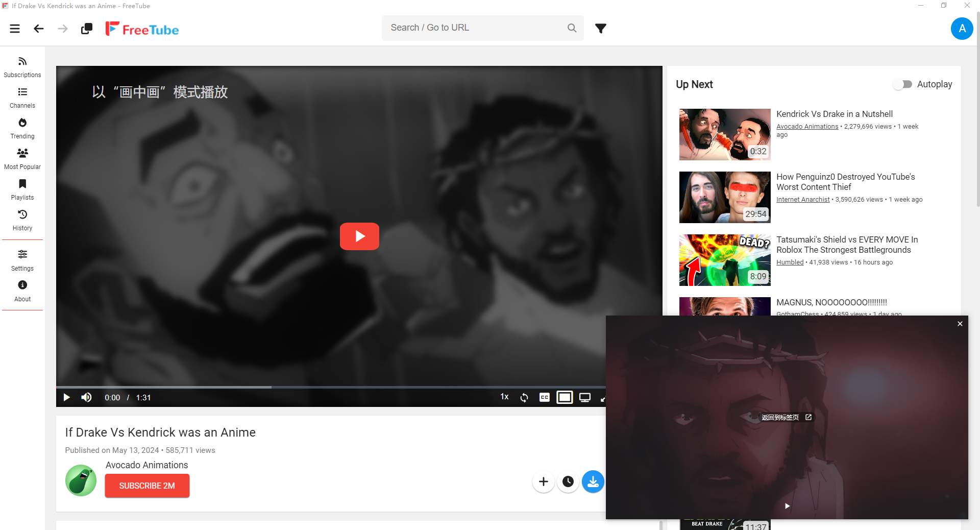
Task: Open a new window with the duplicate icon
Action: coord(87,29)
